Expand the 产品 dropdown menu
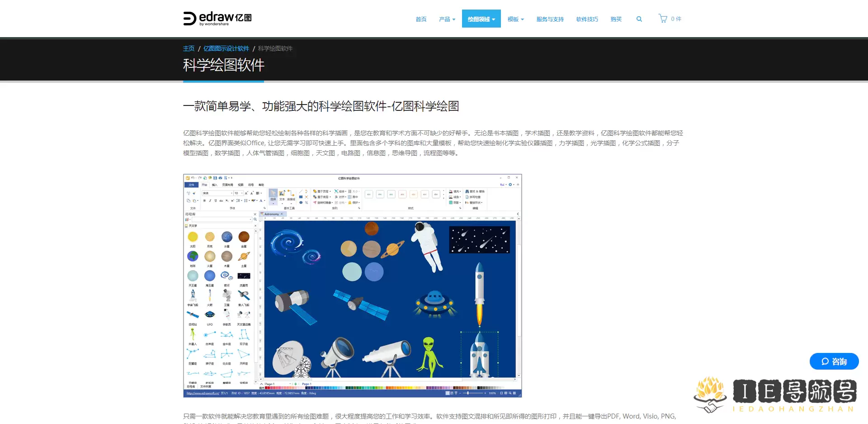868x424 pixels. (447, 19)
